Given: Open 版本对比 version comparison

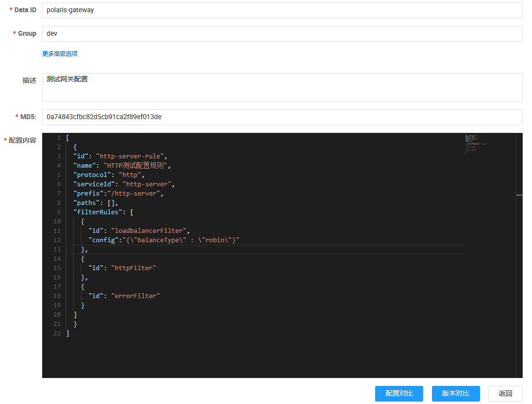Looking at the screenshot, I should [x=456, y=394].
